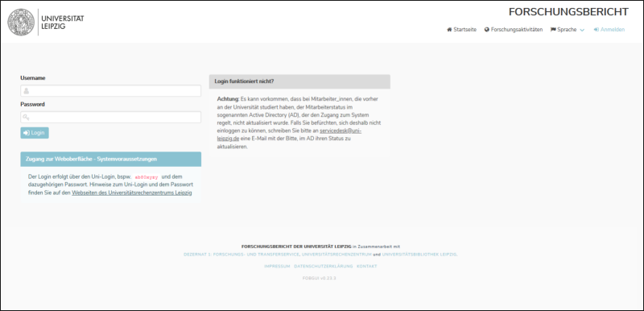Open the Sprache language menu
Image resolution: width=644 pixels, height=311 pixels.
tap(568, 30)
